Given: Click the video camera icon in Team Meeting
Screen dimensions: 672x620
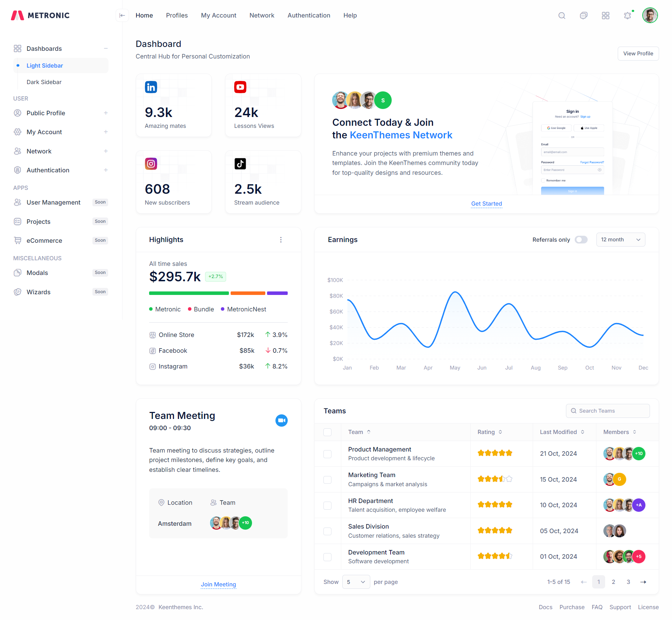Looking at the screenshot, I should tap(281, 420).
